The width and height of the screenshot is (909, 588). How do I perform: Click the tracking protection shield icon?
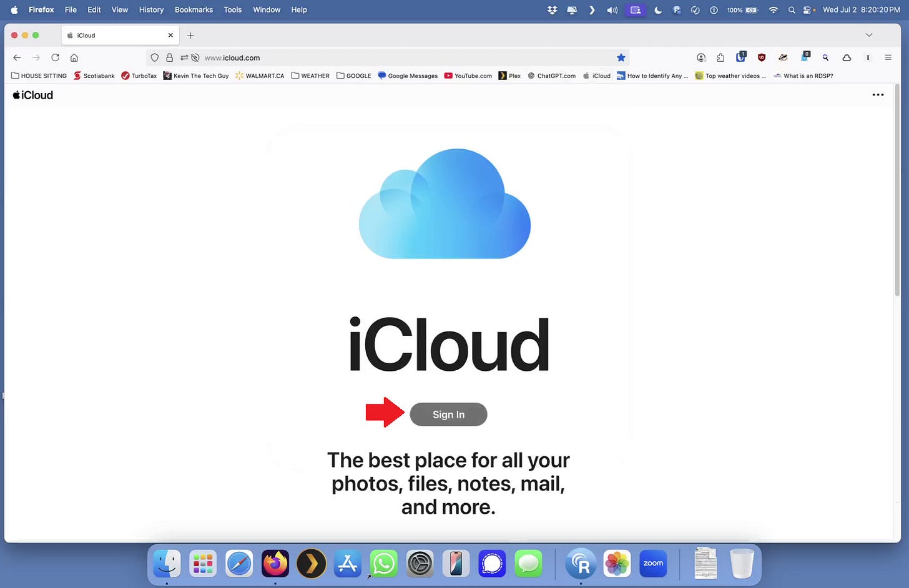(x=155, y=57)
